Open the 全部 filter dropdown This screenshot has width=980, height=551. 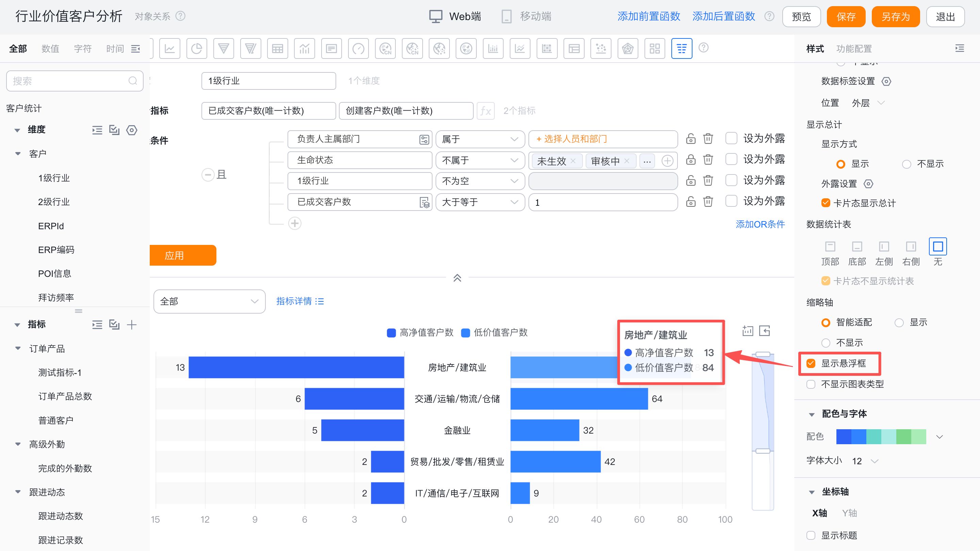point(209,302)
